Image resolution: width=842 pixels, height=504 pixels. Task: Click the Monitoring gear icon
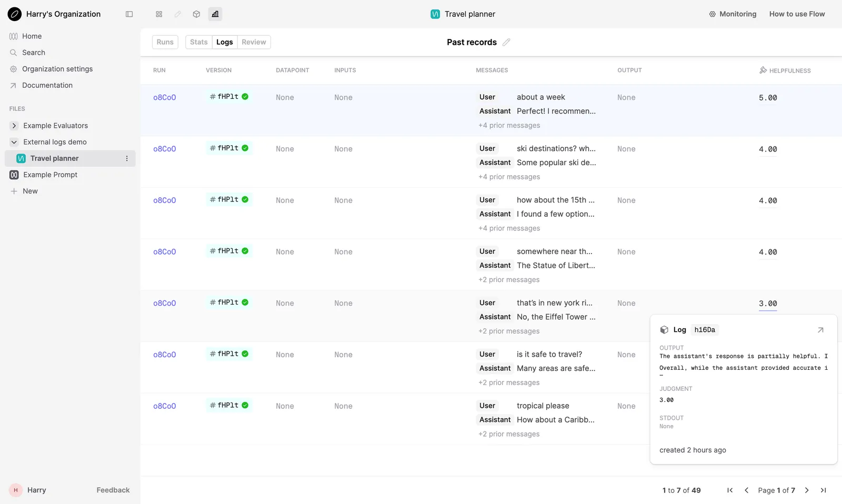(x=713, y=14)
